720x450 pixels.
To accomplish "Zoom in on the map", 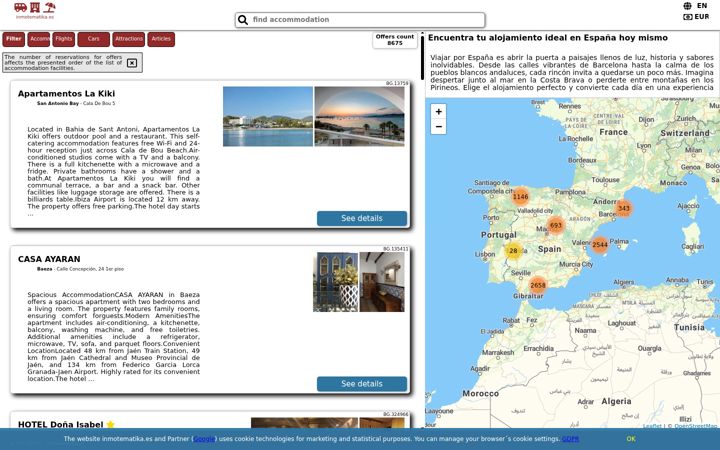I will [439, 112].
